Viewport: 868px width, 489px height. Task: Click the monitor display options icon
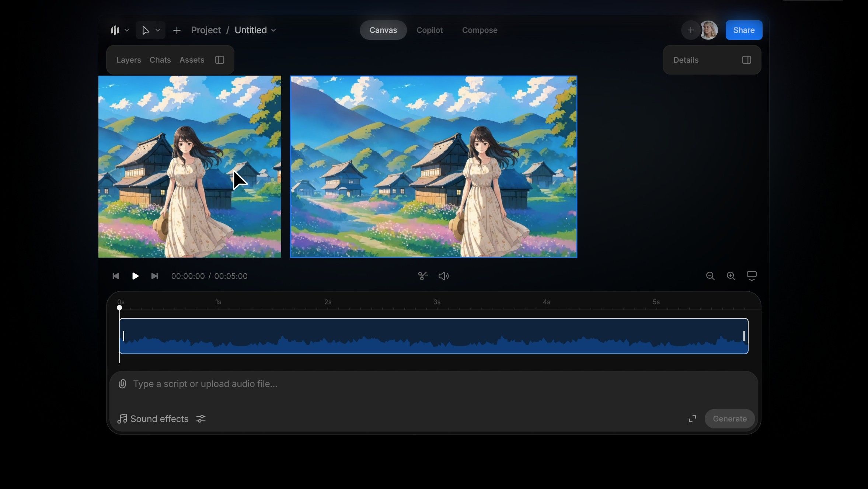click(752, 276)
